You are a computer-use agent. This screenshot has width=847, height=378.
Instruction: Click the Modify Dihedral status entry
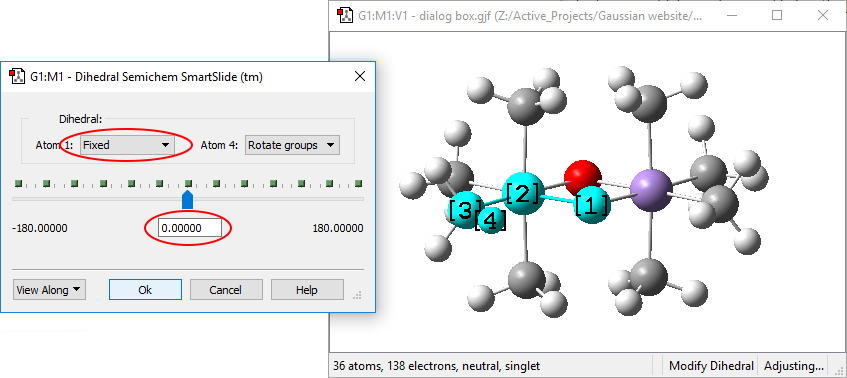click(710, 366)
